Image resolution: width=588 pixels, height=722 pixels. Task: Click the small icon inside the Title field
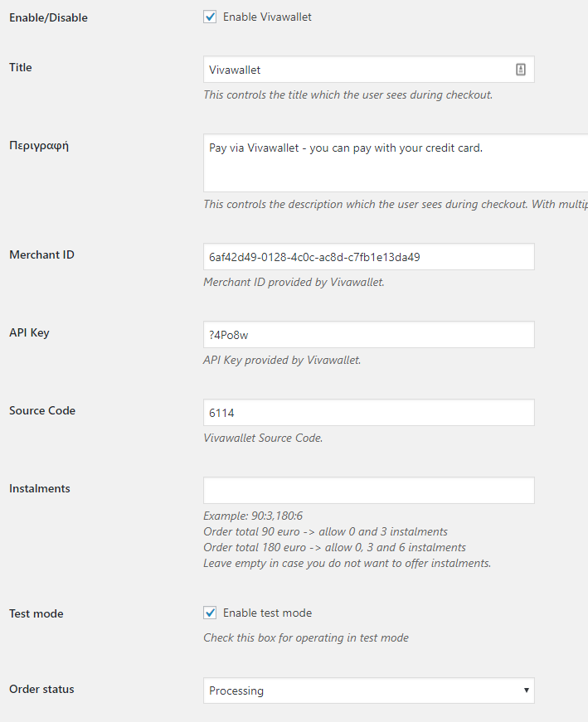click(521, 70)
